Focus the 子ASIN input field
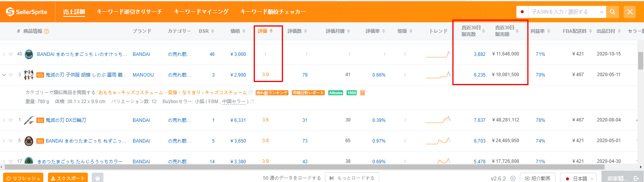The height and width of the screenshot is (182, 644). [567, 12]
